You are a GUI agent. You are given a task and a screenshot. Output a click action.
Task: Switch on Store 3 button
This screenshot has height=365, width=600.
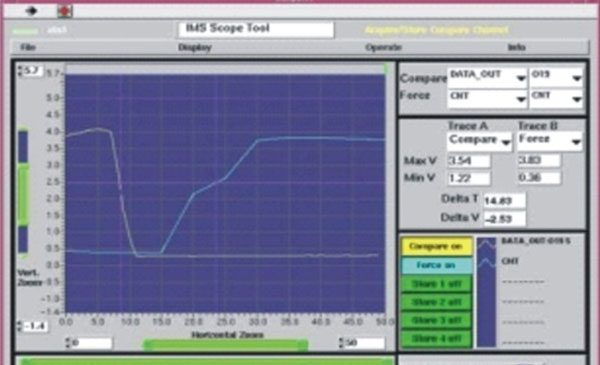click(436, 320)
